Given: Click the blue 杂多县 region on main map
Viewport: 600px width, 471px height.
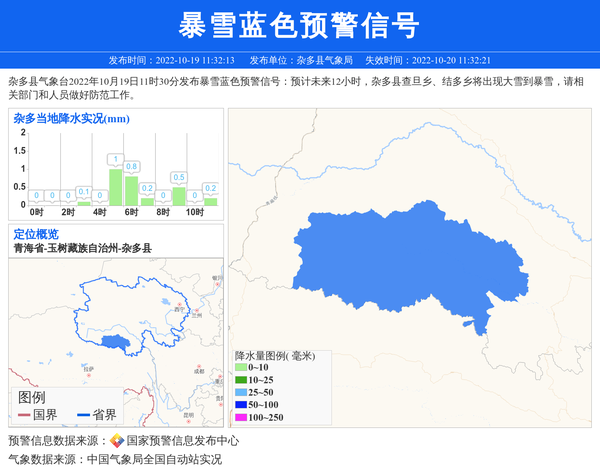Looking at the screenshot, I should tap(400, 260).
